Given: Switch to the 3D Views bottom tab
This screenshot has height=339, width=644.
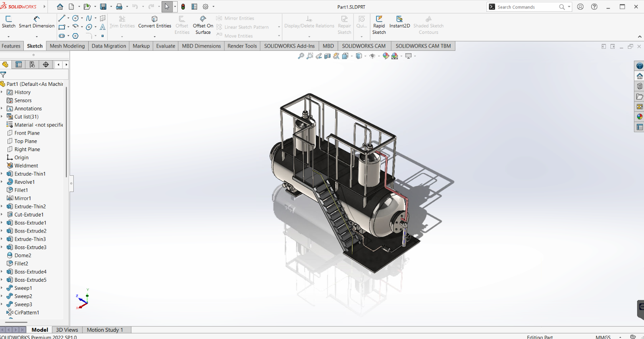Looking at the screenshot, I should coord(67,330).
